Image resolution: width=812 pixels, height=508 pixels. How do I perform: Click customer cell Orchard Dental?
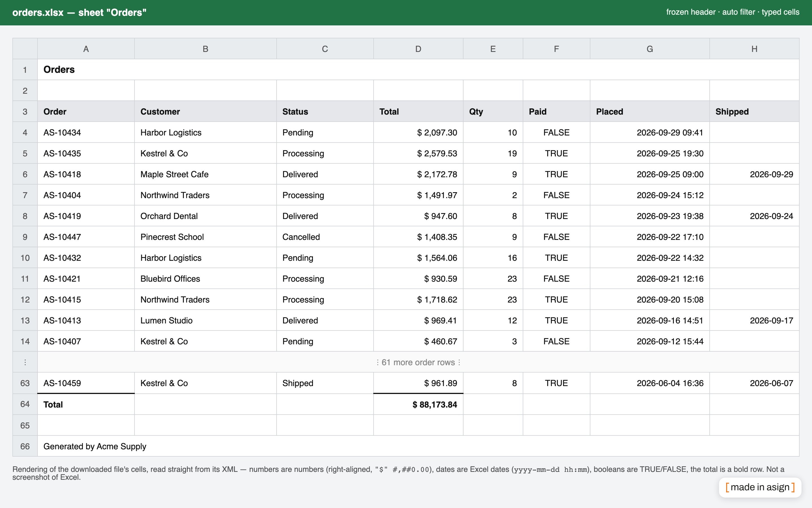click(205, 216)
